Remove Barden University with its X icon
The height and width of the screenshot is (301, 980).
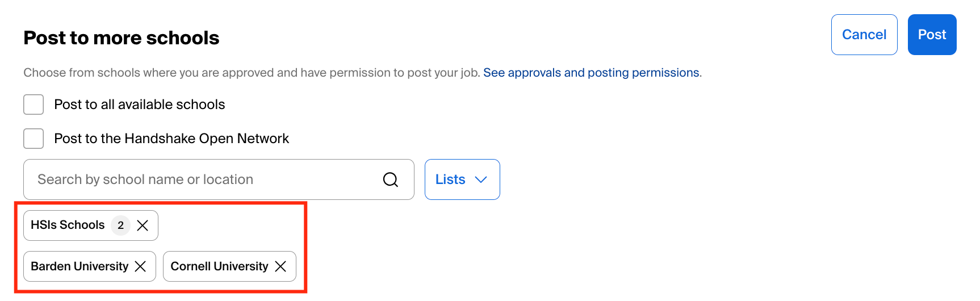click(x=140, y=266)
